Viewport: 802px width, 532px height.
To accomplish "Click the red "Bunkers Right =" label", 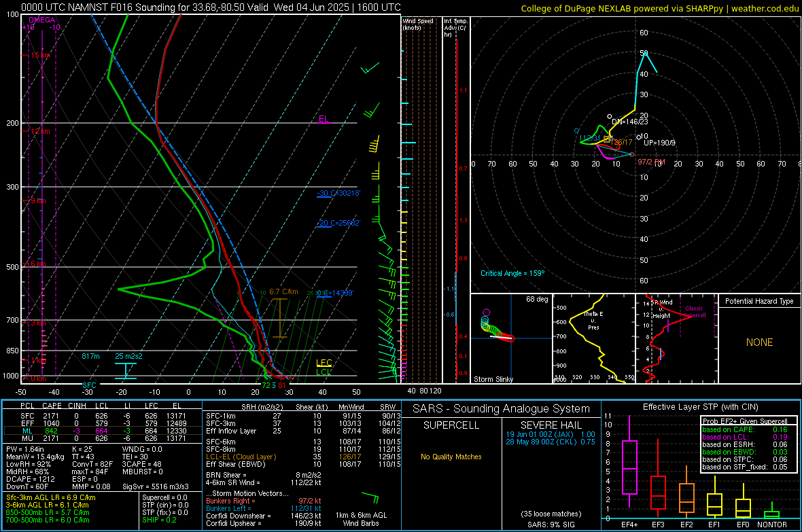I will point(230,501).
